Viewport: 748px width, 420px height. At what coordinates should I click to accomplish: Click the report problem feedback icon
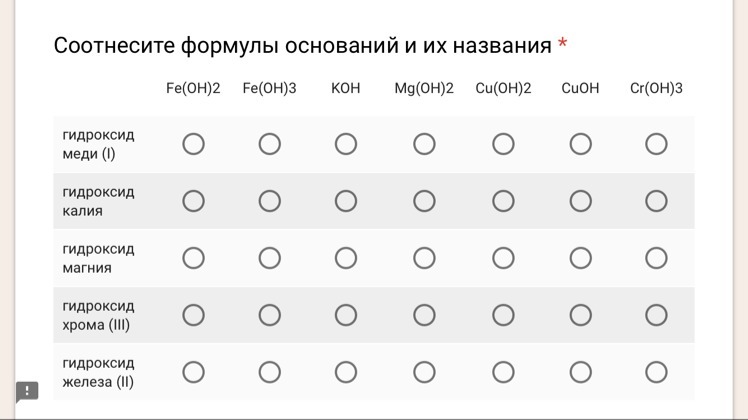pos(27,392)
